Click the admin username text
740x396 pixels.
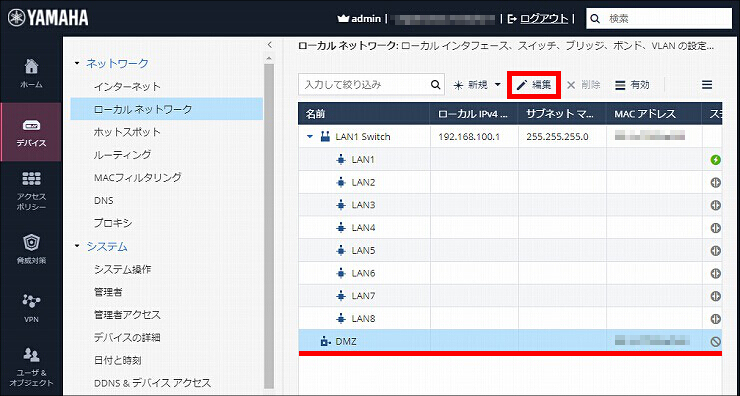(366, 18)
